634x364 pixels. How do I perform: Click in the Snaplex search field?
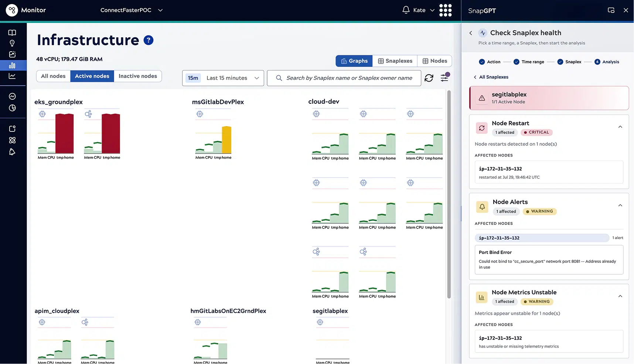coord(344,78)
